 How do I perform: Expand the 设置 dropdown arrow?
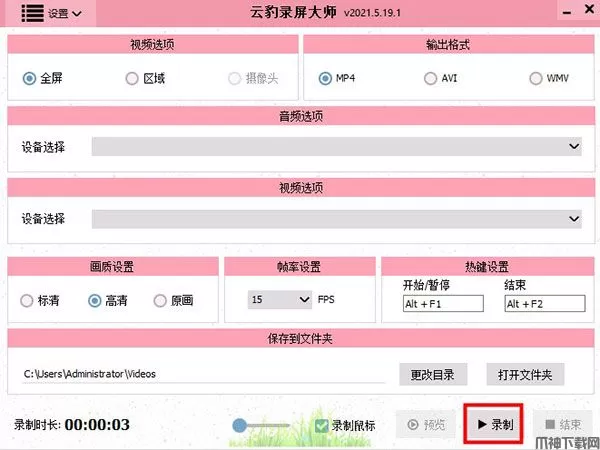(77, 14)
